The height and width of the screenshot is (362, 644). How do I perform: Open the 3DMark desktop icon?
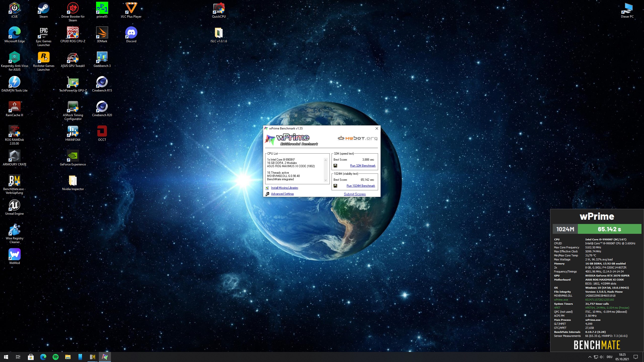coord(102,35)
